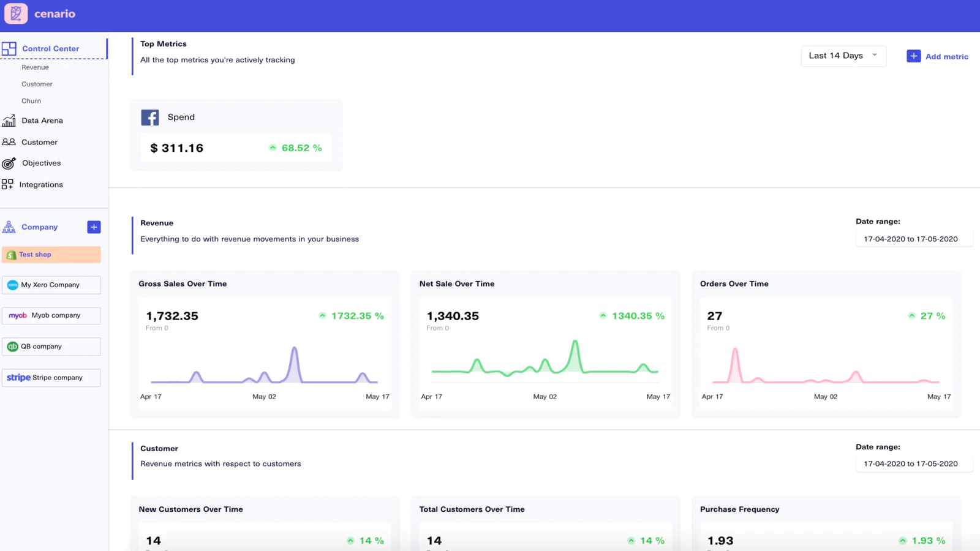Screen dimensions: 980x551
Task: Open the Data Arena section
Action: [42, 121]
